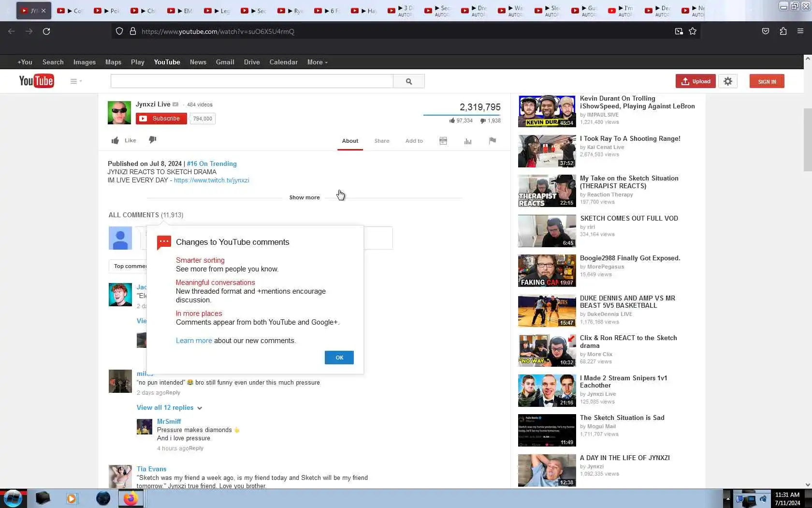The image size is (812, 508).
Task: Expand description with Show more
Action: [x=304, y=197]
